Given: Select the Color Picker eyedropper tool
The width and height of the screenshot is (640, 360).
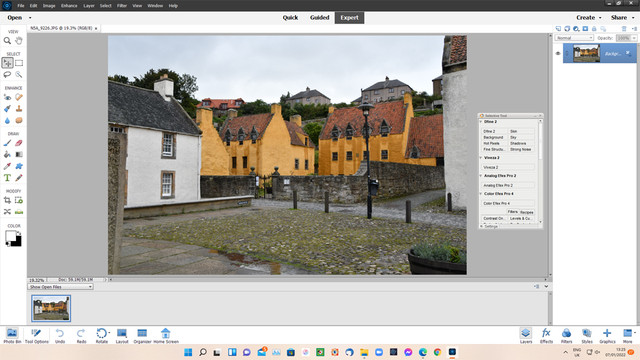Looking at the screenshot, I should [x=7, y=166].
